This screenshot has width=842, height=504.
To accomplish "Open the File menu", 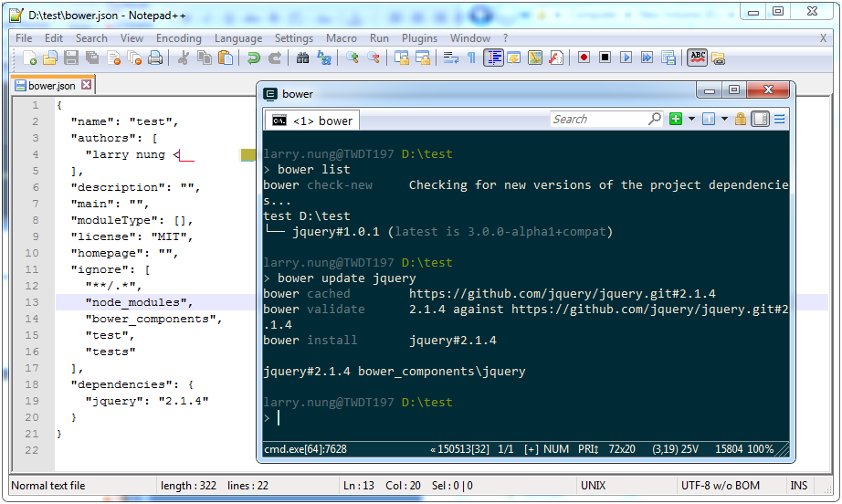I will click(x=24, y=38).
